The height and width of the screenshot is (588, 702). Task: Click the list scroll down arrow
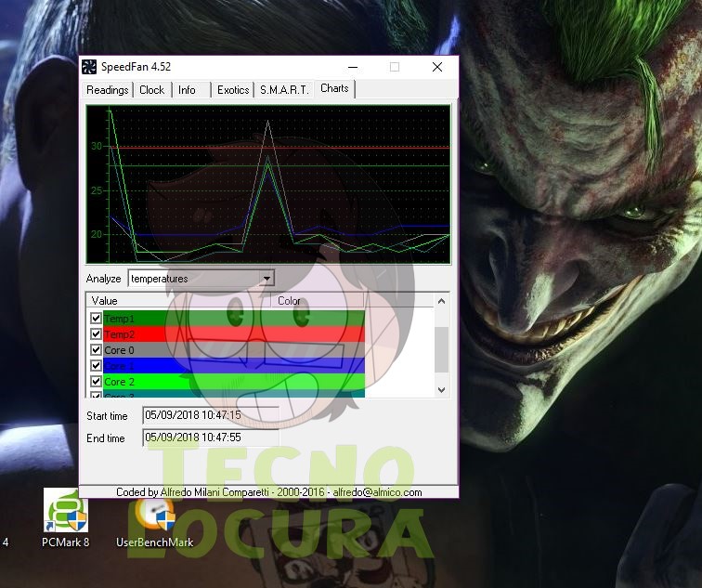click(x=441, y=390)
